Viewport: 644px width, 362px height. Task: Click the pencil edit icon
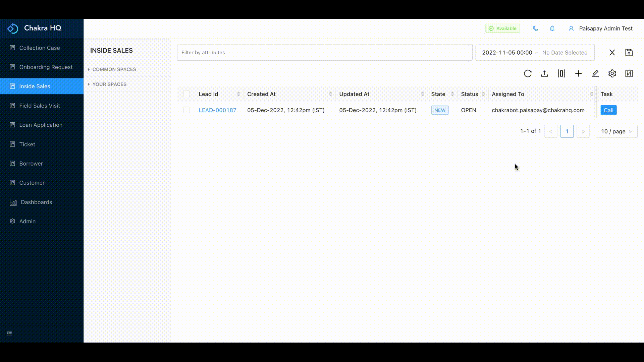tap(595, 73)
